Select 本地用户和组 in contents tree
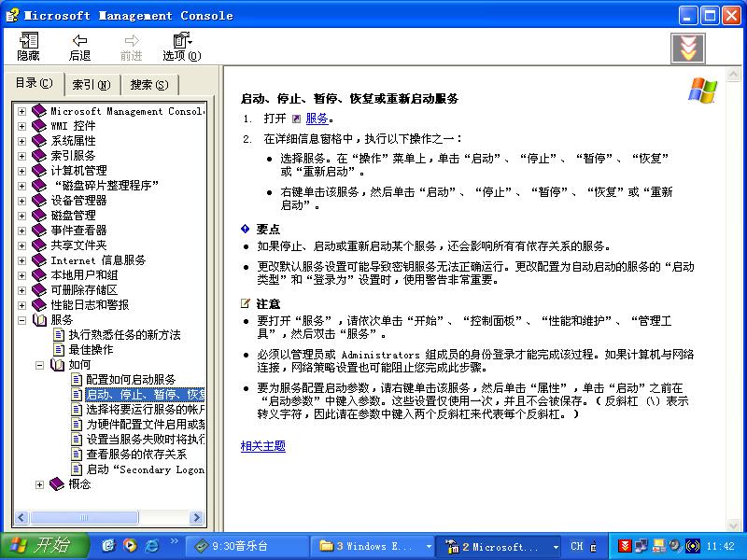The height and width of the screenshot is (560, 747). coord(84,275)
